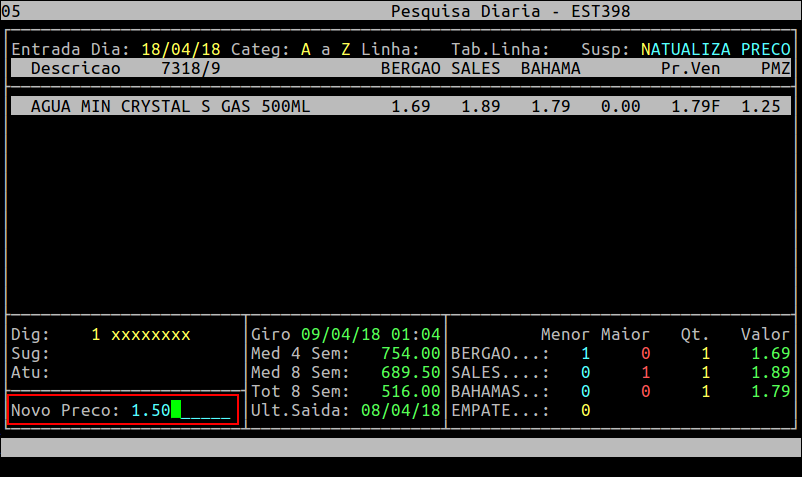Select the EMPATE count value
The height and width of the screenshot is (477, 802).
(585, 410)
